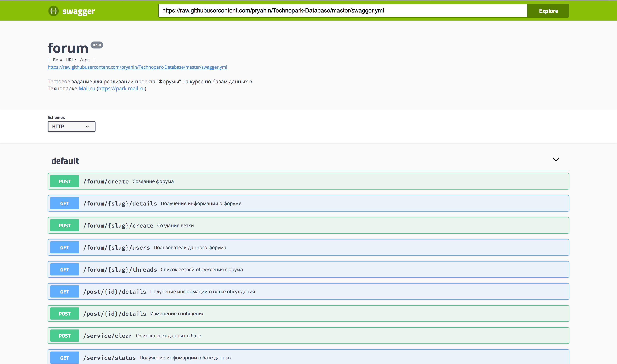Viewport: 617px width, 364px height.
Task: Open the Schemes HTTP dropdown
Action: 71,126
